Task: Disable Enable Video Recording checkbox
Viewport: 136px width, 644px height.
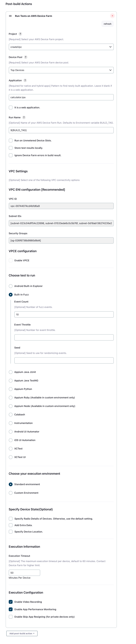Action: [x=11, y=602]
